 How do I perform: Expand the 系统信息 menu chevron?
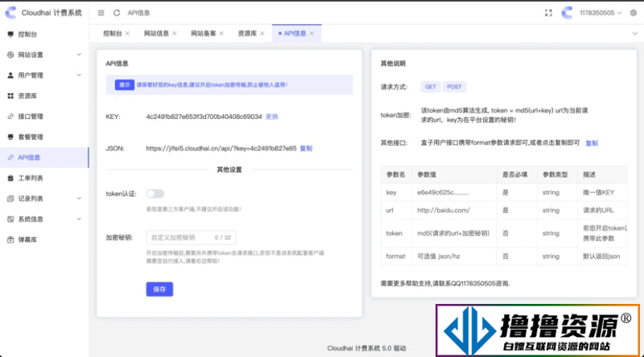point(79,219)
